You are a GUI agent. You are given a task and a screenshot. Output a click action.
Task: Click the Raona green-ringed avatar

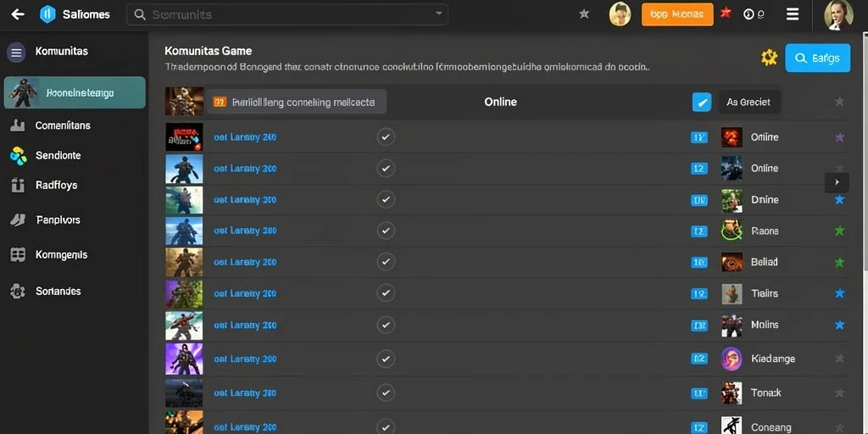coord(732,231)
